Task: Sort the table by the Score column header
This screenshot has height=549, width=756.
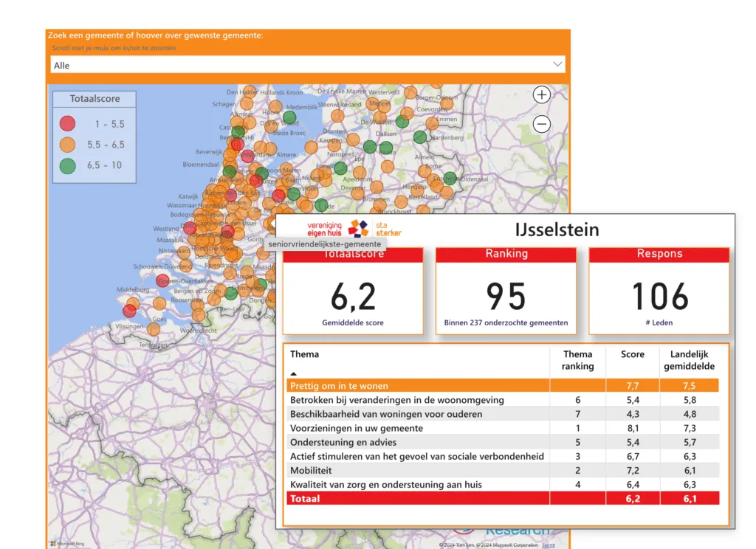Action: (633, 354)
